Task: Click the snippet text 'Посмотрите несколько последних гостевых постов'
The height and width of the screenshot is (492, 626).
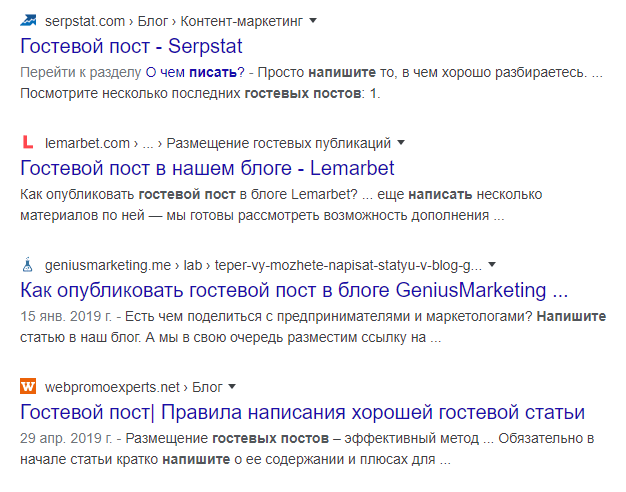Action: pyautogui.click(x=190, y=93)
